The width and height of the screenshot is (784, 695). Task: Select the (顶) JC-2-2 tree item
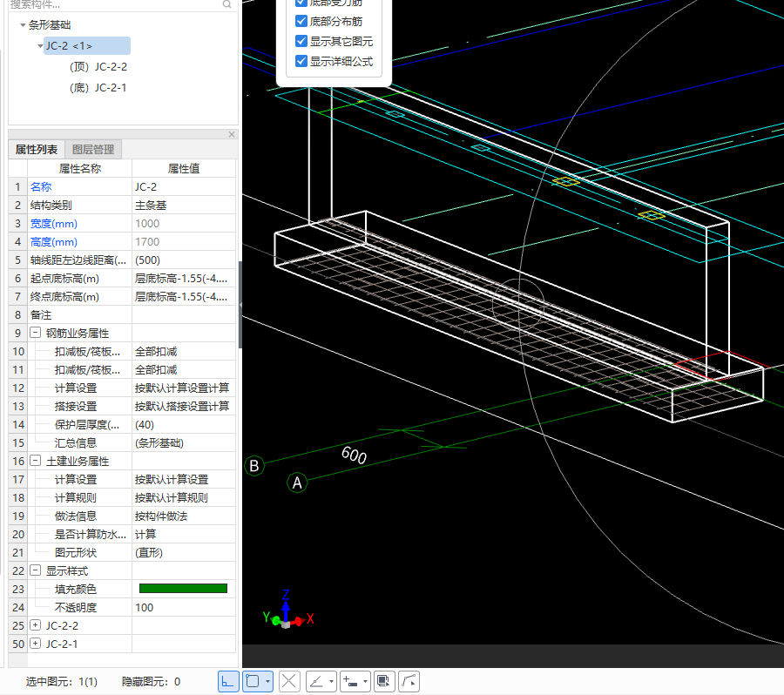pos(98,67)
